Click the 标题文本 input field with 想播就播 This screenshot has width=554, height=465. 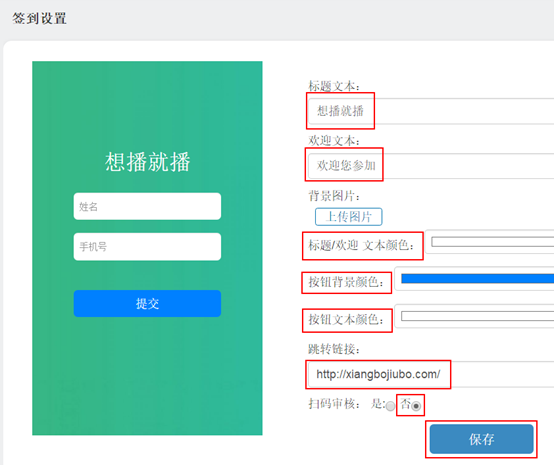click(431, 111)
